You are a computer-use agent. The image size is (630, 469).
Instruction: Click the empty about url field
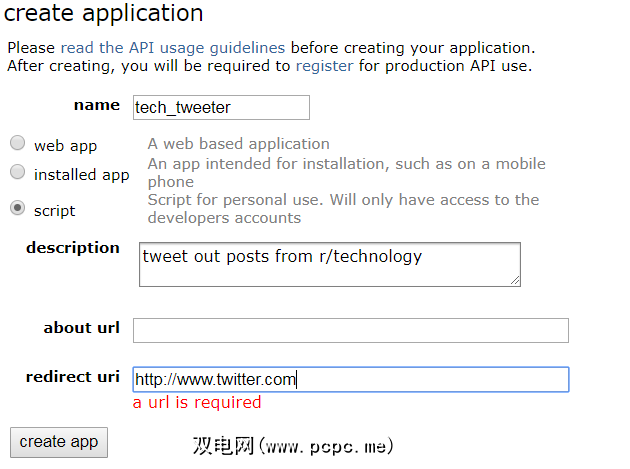pyautogui.click(x=350, y=330)
